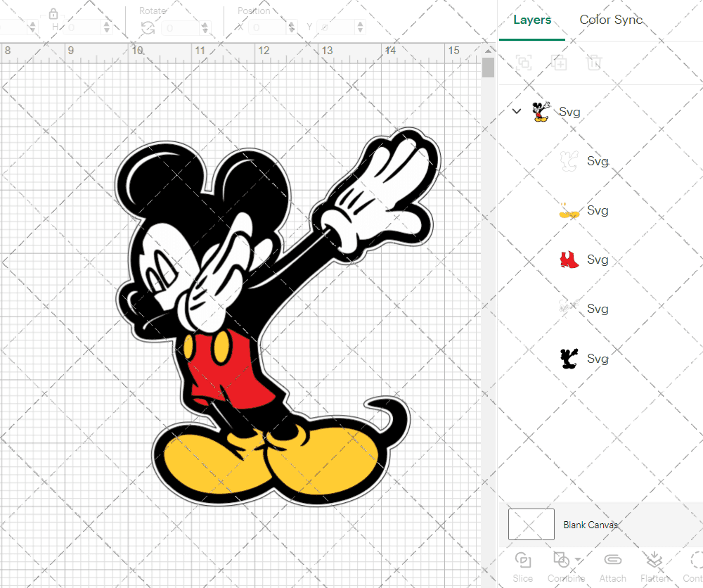Click the Position X input field
Image resolution: width=703 pixels, height=588 pixels.
(268, 27)
